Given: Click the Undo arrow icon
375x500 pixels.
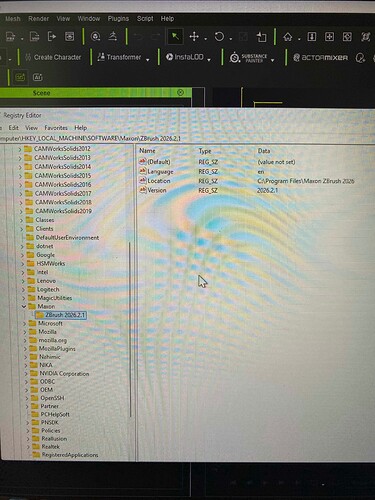Looking at the screenshot, I should tap(138, 37).
